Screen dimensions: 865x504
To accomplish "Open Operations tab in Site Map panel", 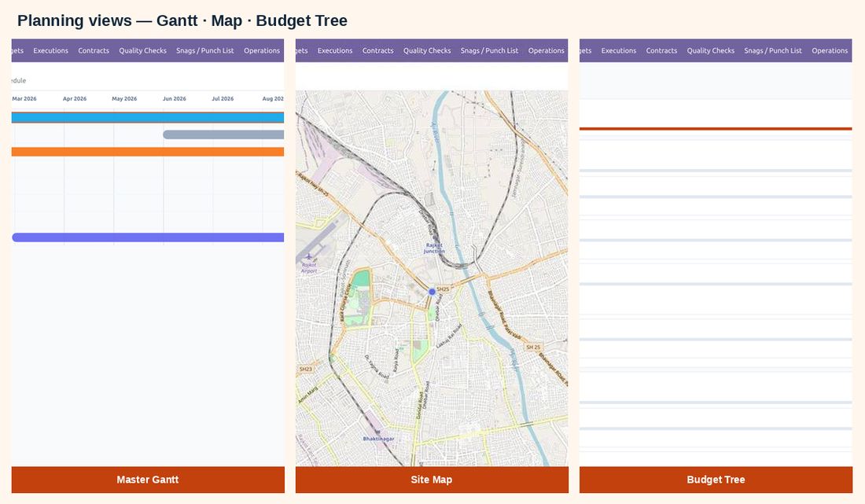I will pyautogui.click(x=547, y=50).
